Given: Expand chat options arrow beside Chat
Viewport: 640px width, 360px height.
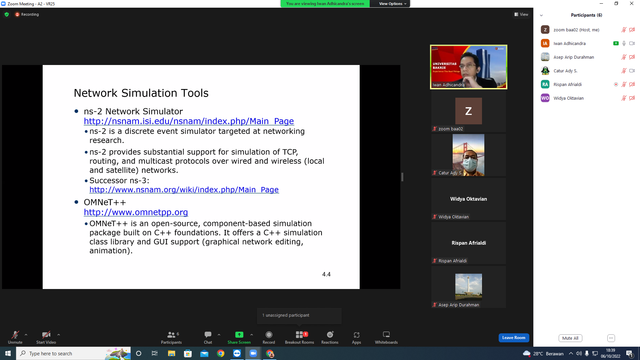Looking at the screenshot, I should point(219,335).
